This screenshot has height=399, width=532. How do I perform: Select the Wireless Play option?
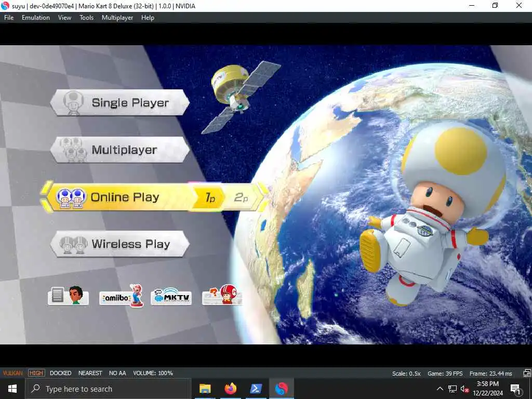point(120,244)
